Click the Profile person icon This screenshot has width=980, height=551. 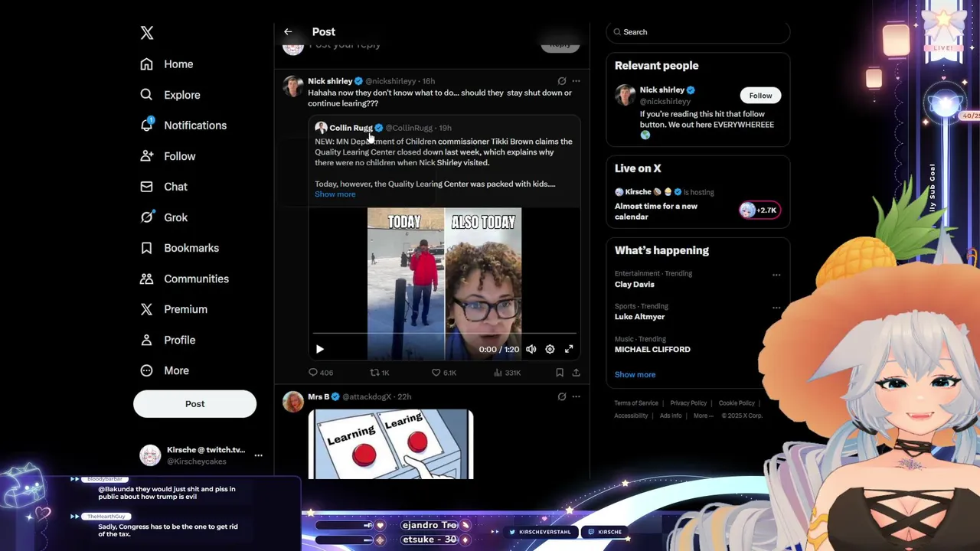(x=146, y=340)
